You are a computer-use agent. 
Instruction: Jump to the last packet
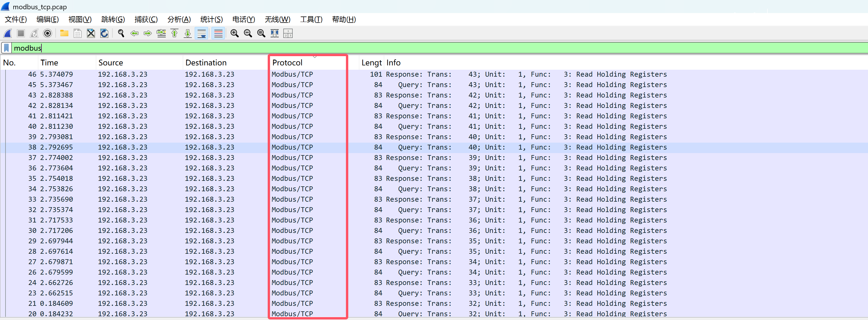(188, 33)
